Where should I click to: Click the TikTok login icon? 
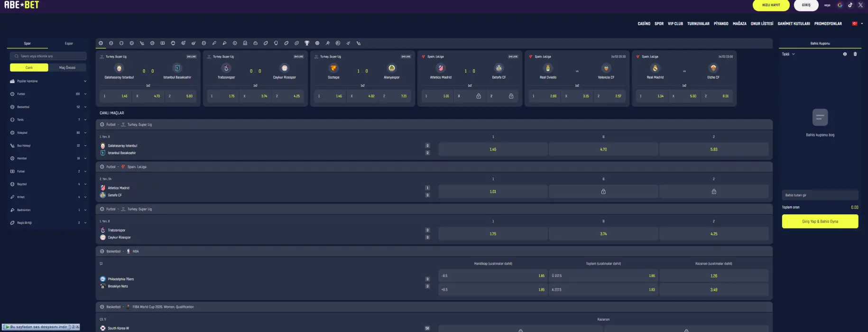[850, 5]
